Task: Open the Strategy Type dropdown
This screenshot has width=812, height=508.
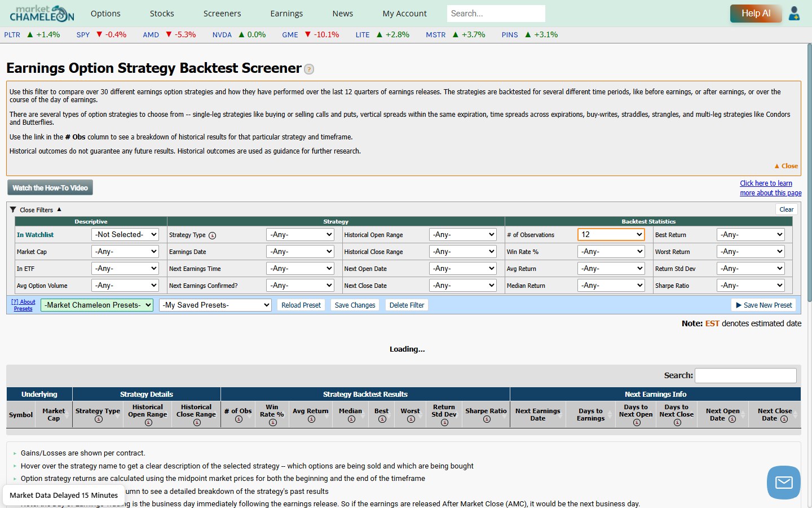Action: 300,235
